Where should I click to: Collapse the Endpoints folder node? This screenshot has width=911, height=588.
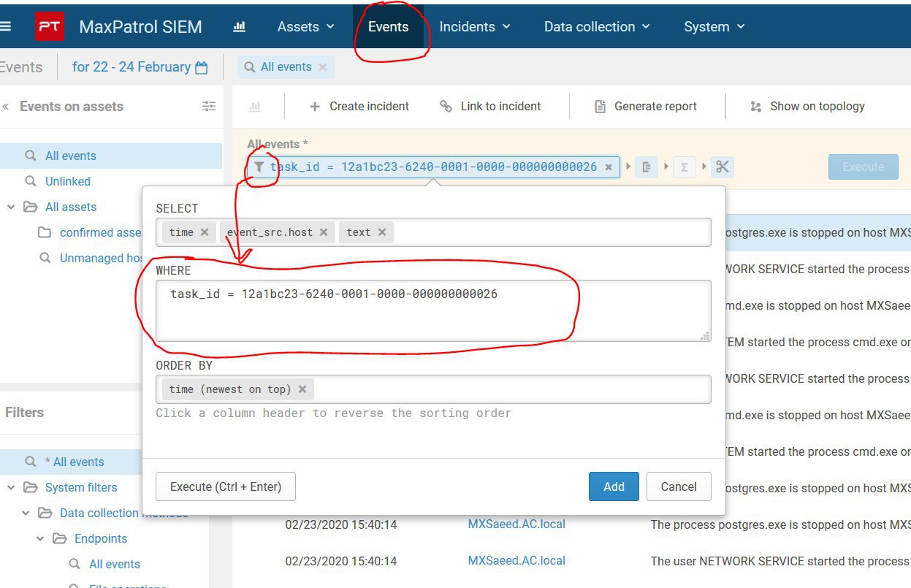pos(41,539)
